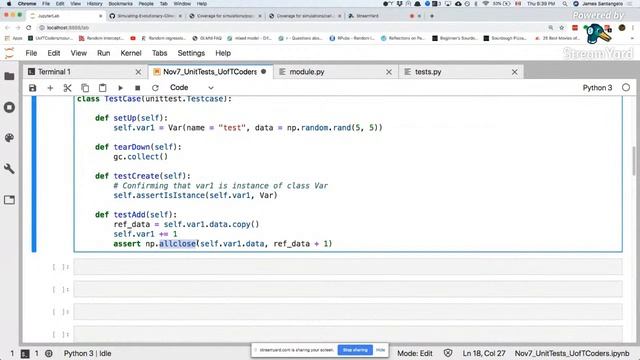Close the tests.py tab
The width and height of the screenshot is (640, 360).
pyautogui.click(x=515, y=72)
